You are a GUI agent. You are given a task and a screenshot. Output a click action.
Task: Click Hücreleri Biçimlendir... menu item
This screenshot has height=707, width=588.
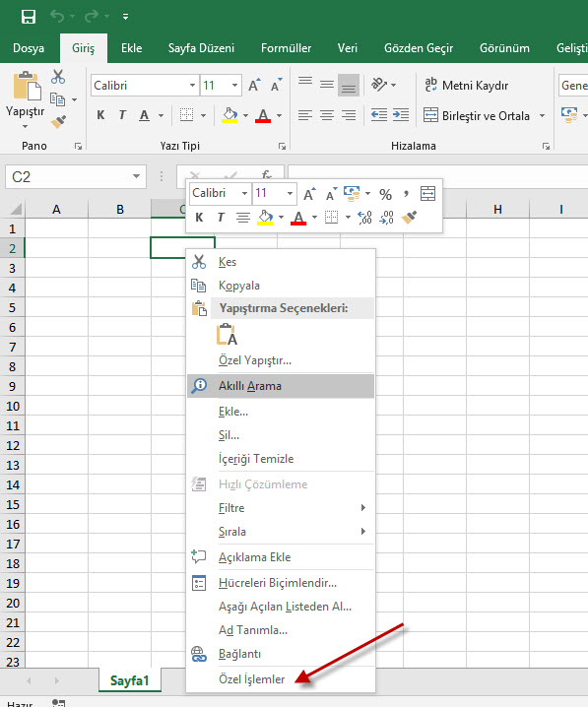(x=281, y=583)
